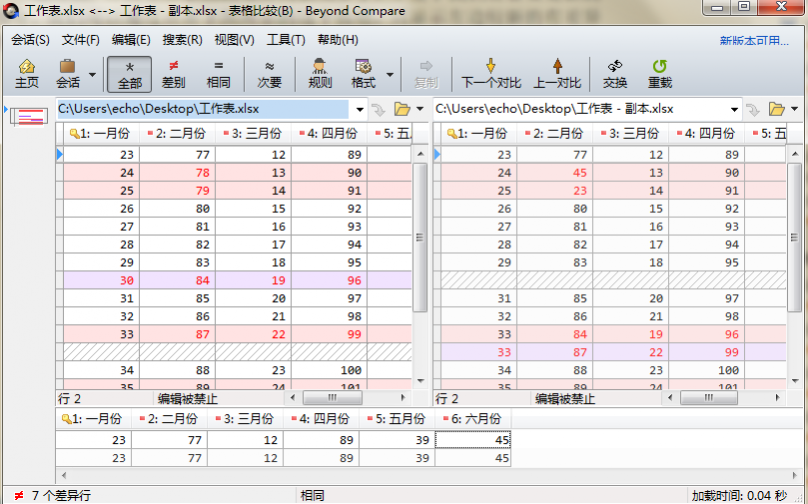Select left pane header 2: 二月份
The image size is (808, 504).
(x=177, y=133)
